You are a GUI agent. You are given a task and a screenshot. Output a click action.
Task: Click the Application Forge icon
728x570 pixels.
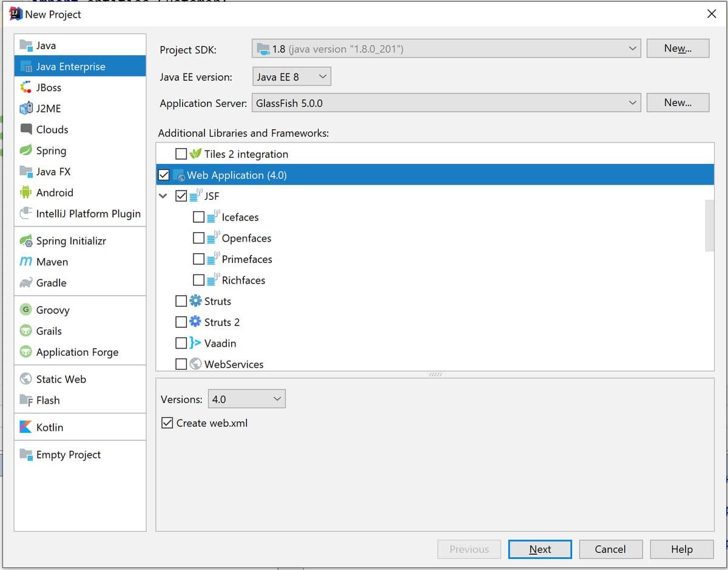tap(25, 352)
